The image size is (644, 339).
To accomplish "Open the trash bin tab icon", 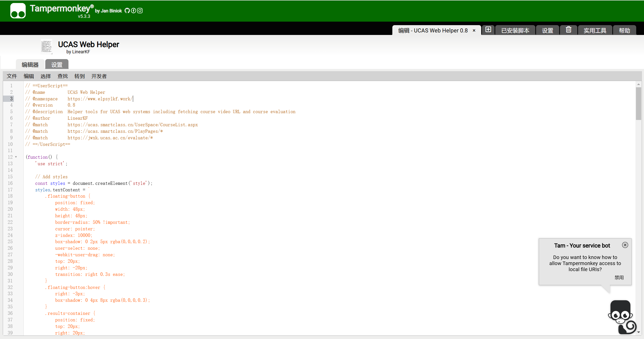I will tap(569, 30).
